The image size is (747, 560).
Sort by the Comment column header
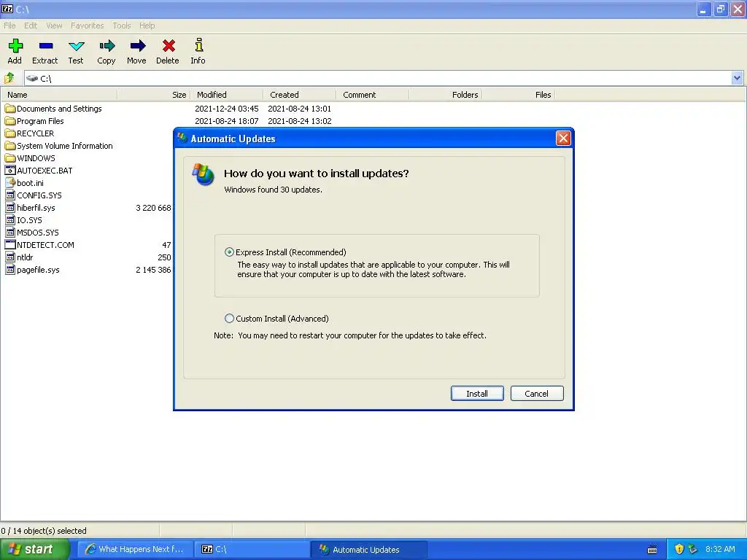click(x=373, y=95)
